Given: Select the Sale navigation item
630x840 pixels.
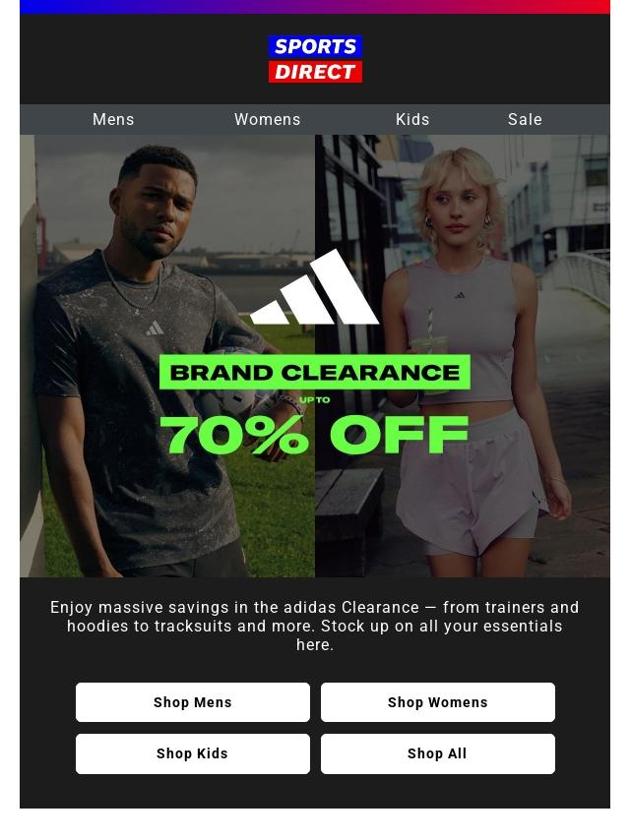Looking at the screenshot, I should pos(525,119).
